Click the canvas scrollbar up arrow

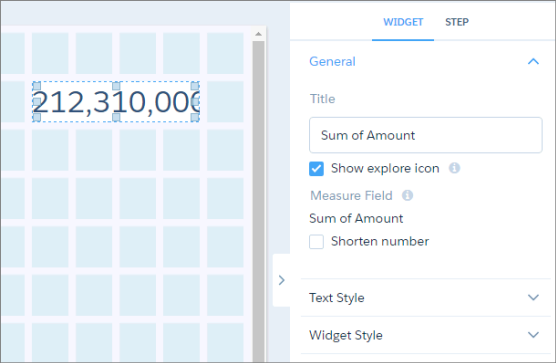(x=258, y=34)
